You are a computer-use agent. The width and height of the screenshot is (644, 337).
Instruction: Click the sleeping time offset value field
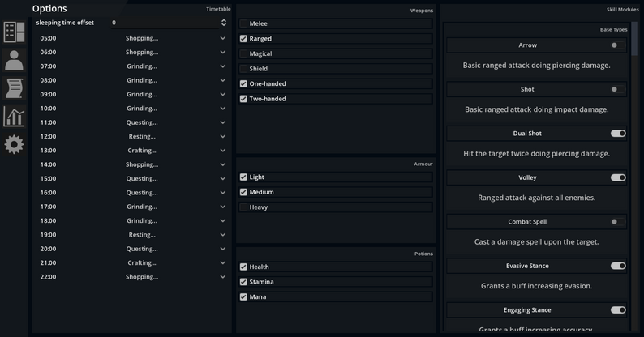[162, 23]
